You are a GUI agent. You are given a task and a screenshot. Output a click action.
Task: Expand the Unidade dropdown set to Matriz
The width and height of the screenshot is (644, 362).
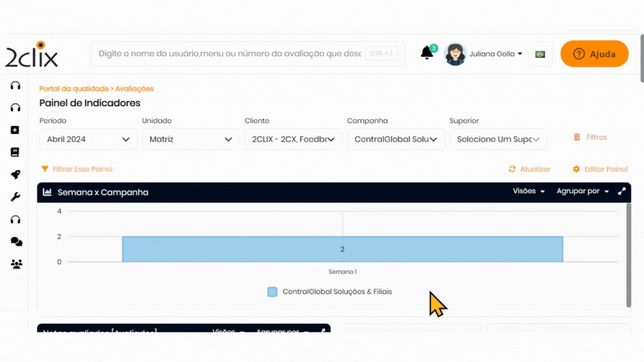pyautogui.click(x=191, y=139)
